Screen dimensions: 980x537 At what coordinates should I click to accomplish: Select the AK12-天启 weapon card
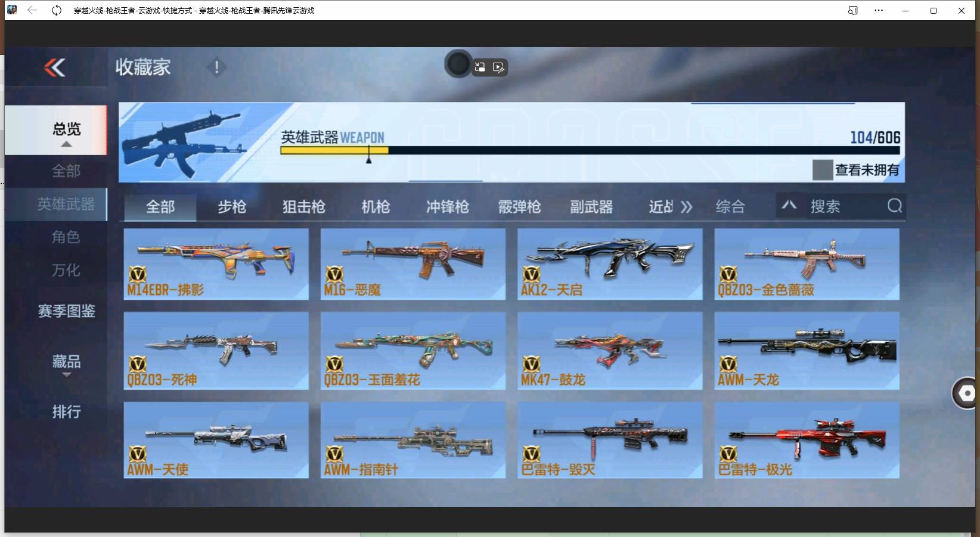pyautogui.click(x=609, y=264)
